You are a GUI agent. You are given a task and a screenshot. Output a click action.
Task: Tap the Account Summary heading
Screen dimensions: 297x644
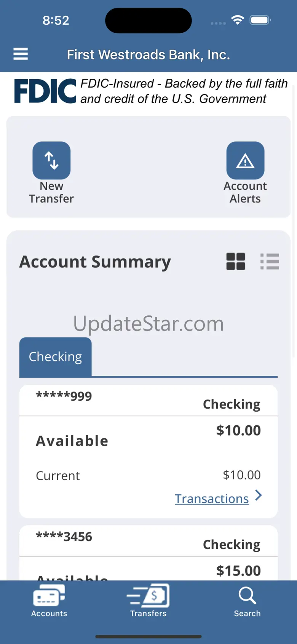coord(95,262)
